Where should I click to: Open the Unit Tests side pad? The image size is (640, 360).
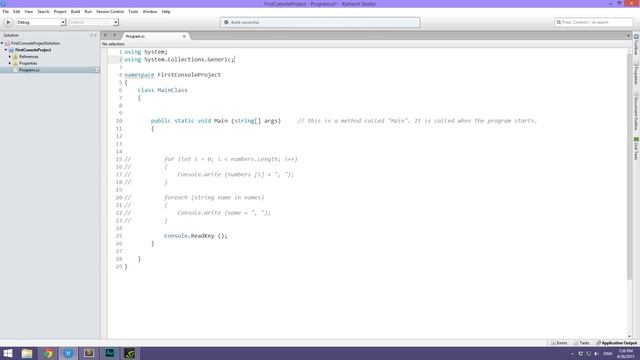636,149
